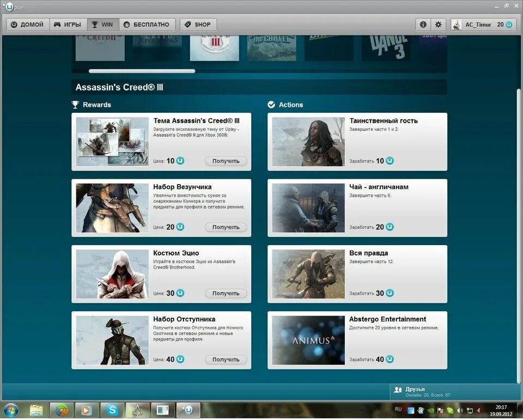
Task: Open the Uplay taskbar button
Action: click(188, 410)
